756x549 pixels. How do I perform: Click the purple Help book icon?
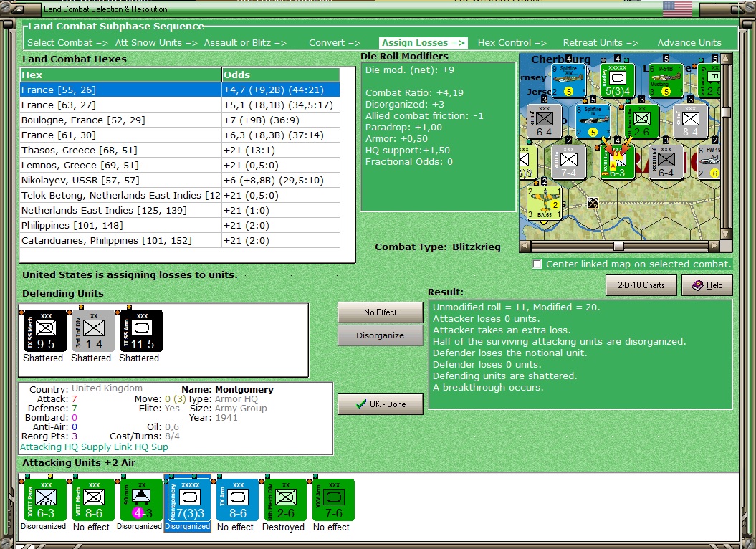697,285
